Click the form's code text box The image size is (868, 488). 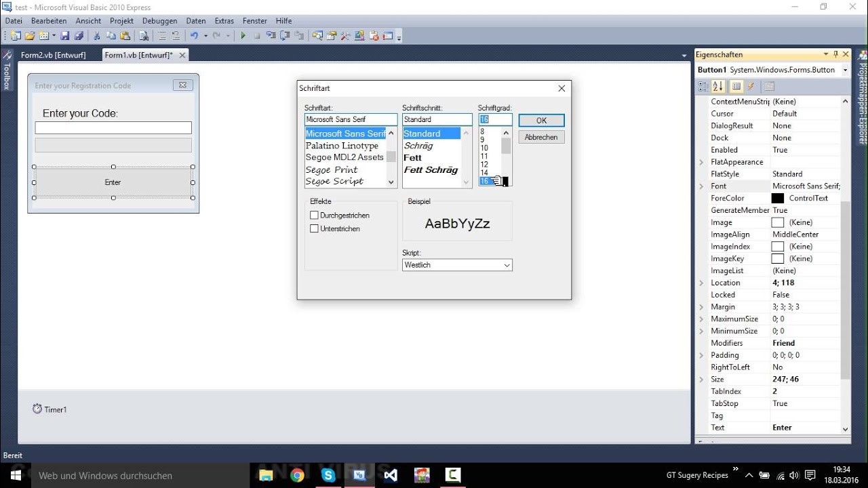coord(113,127)
